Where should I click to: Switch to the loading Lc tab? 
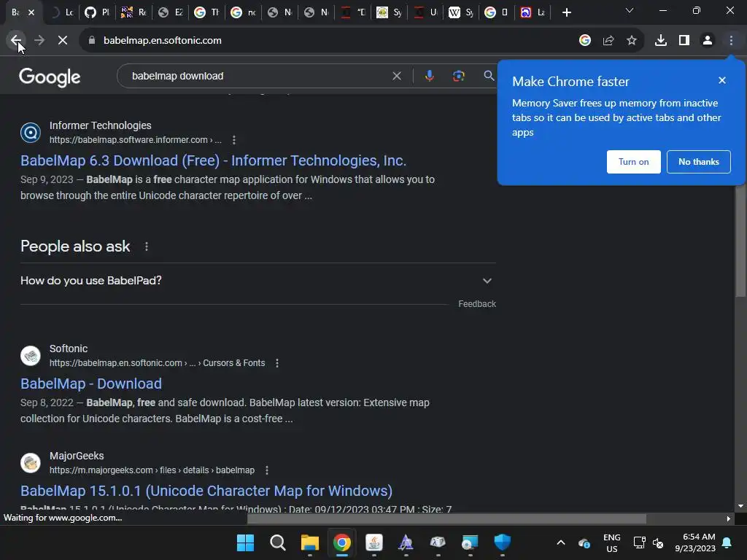pos(61,12)
